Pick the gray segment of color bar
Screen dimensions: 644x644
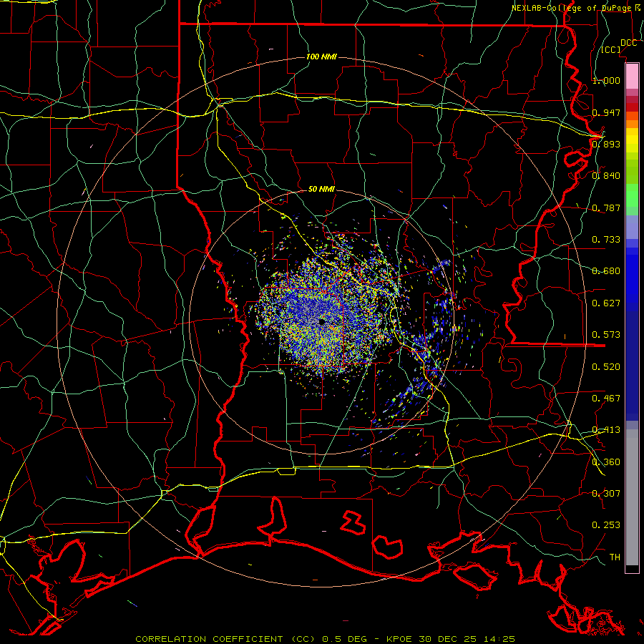pyautogui.click(x=632, y=497)
